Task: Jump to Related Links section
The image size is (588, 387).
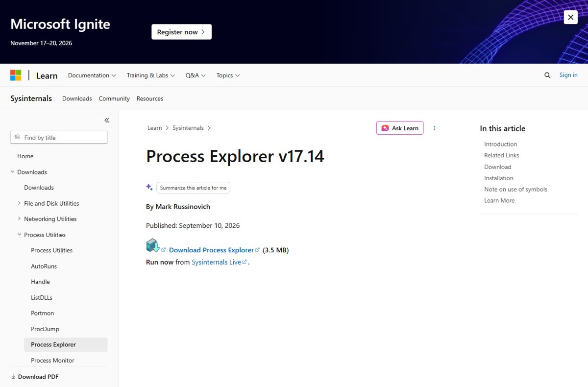Action: click(501, 155)
